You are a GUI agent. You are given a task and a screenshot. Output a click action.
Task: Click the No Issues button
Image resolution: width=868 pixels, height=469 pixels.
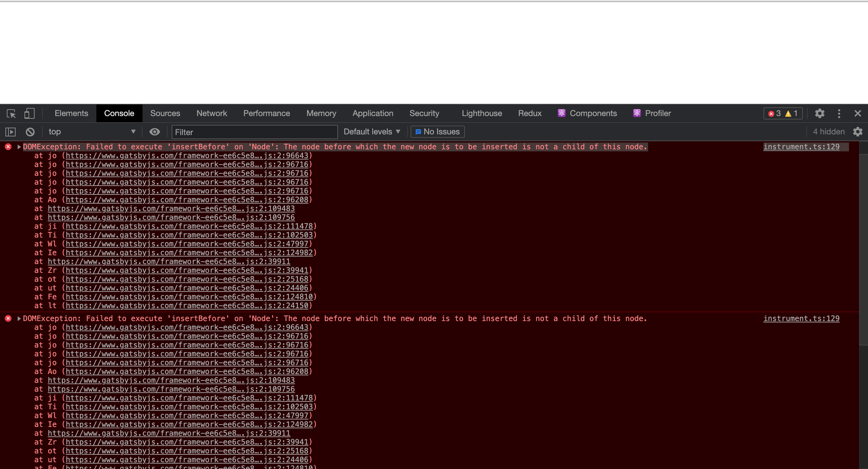click(437, 132)
